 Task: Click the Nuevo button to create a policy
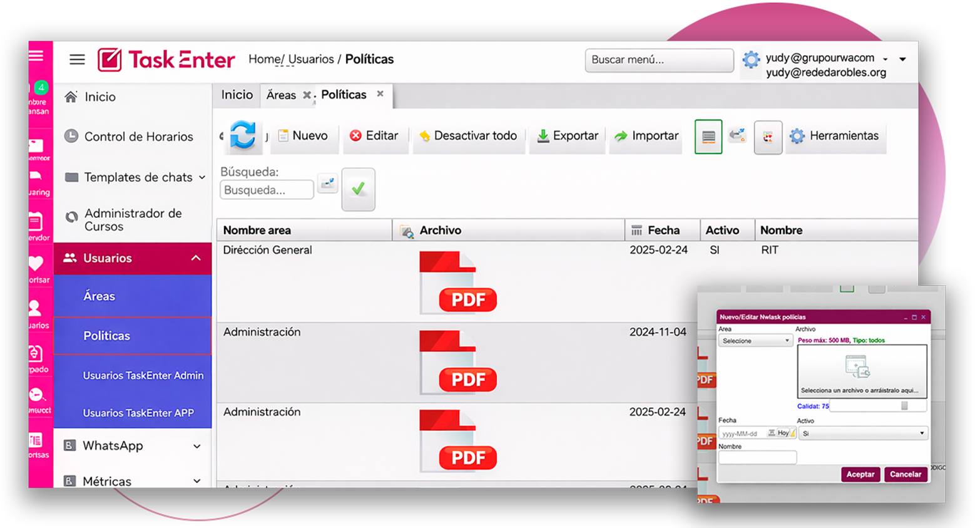304,135
